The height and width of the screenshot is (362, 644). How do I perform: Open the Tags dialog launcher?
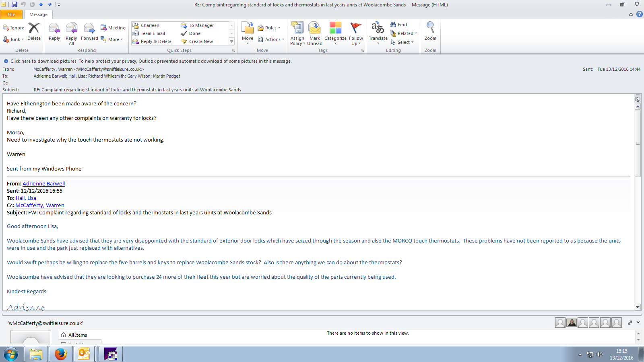[x=362, y=51]
